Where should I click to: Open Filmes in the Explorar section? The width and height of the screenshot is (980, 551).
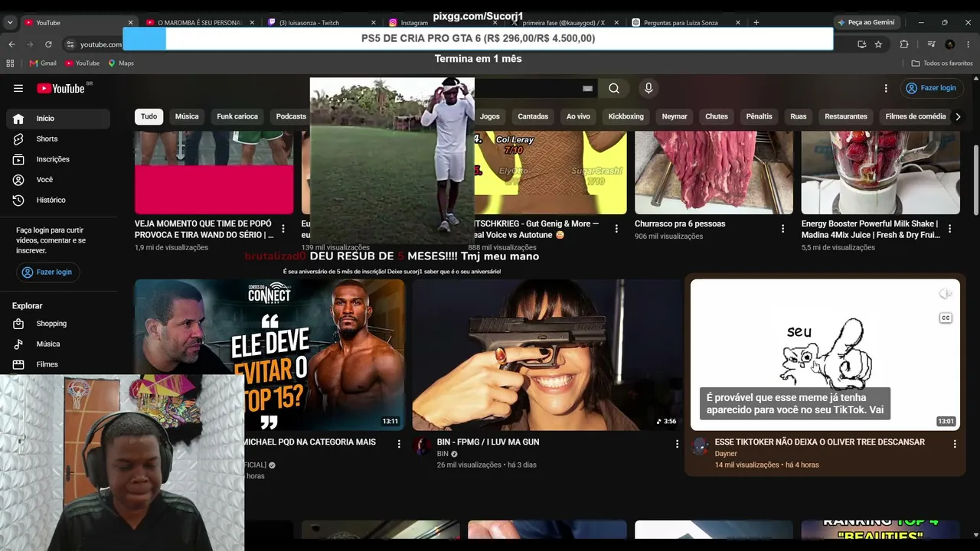pos(58,364)
